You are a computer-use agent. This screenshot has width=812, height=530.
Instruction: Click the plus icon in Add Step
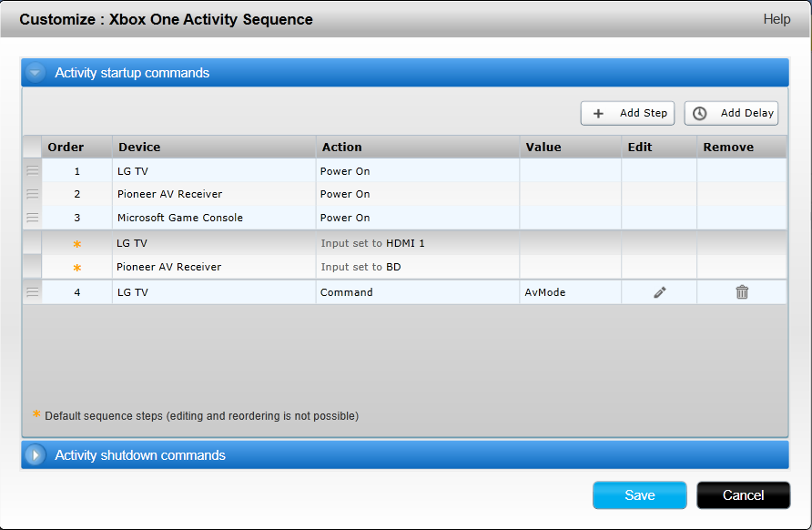(x=598, y=114)
